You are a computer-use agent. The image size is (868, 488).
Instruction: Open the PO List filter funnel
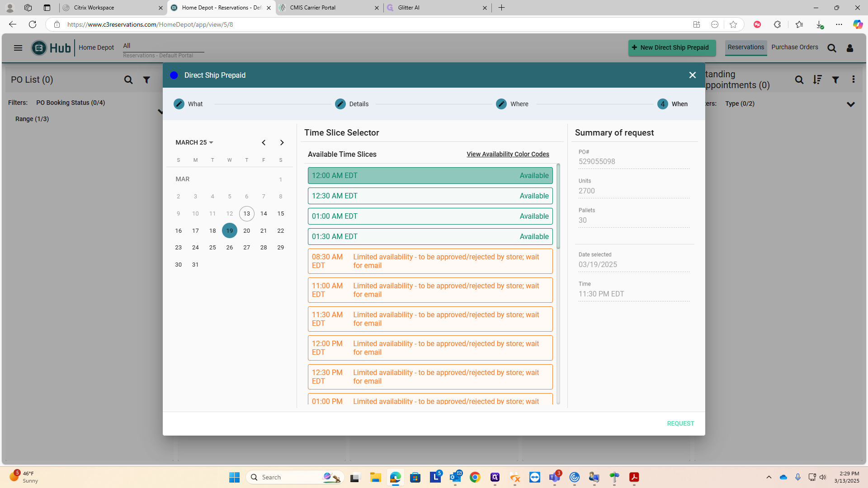click(146, 80)
